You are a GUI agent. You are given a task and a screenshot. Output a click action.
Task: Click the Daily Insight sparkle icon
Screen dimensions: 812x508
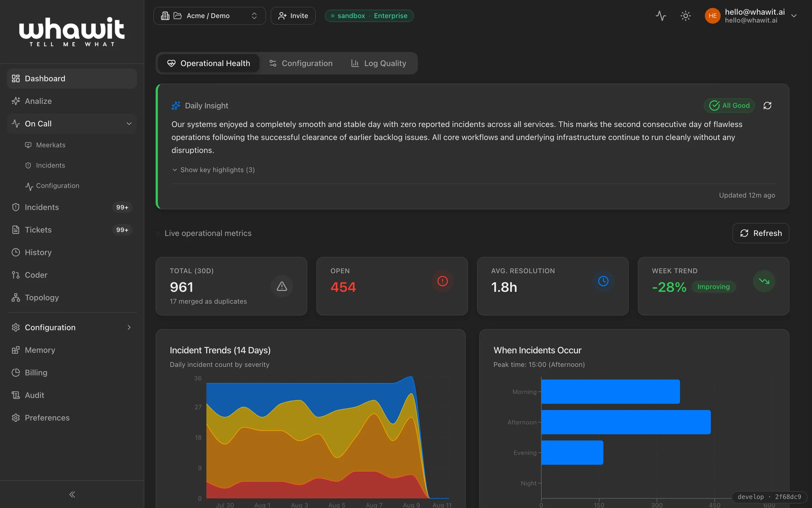pyautogui.click(x=176, y=105)
